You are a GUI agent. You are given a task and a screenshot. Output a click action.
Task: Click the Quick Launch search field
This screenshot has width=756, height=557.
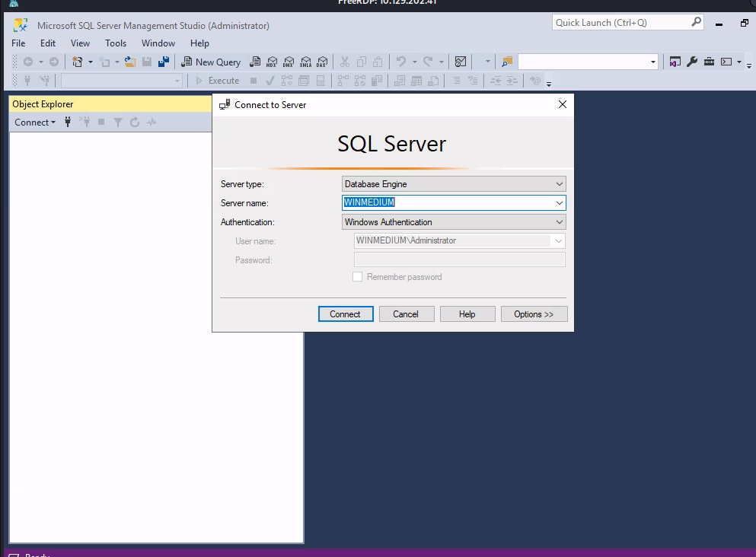[x=621, y=23]
